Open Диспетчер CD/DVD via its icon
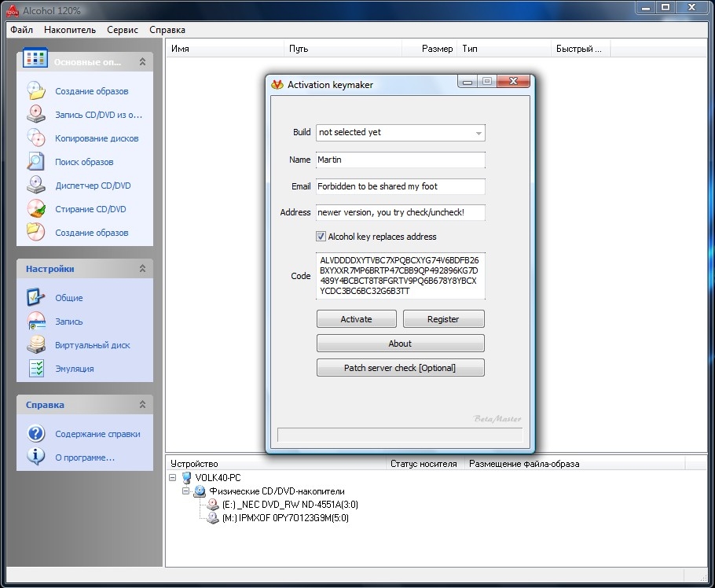Screen dimensions: 715x588 36,186
